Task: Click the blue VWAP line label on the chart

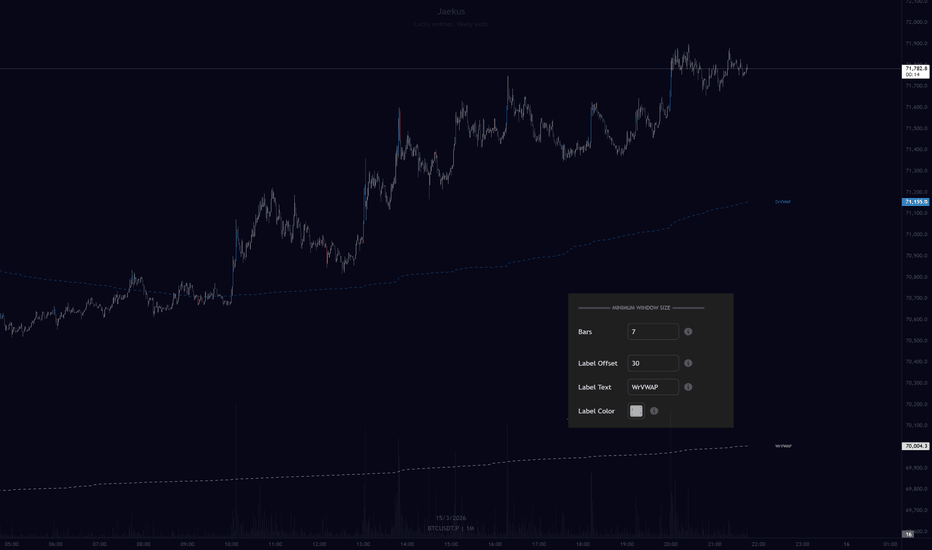Action: pos(783,201)
